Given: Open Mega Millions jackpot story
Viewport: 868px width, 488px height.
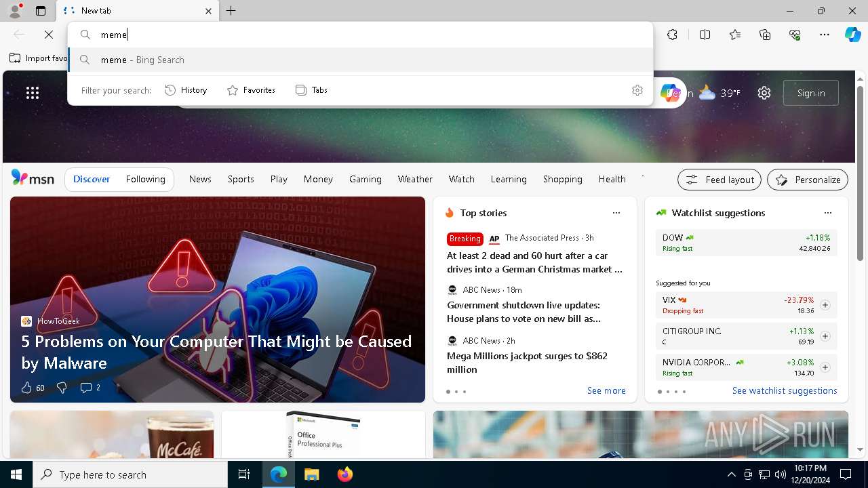Looking at the screenshot, I should pyautogui.click(x=527, y=363).
